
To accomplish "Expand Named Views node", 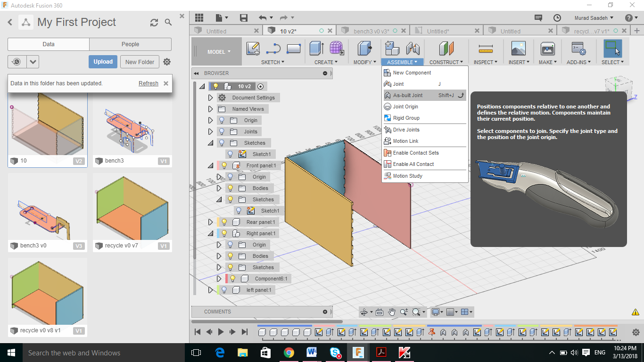I will (x=211, y=109).
